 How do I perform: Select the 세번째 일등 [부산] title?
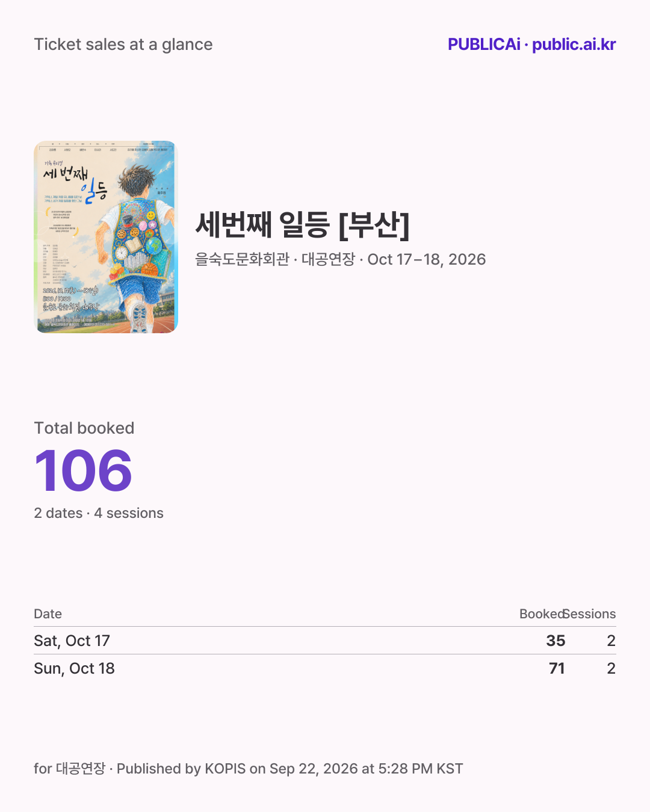(303, 224)
